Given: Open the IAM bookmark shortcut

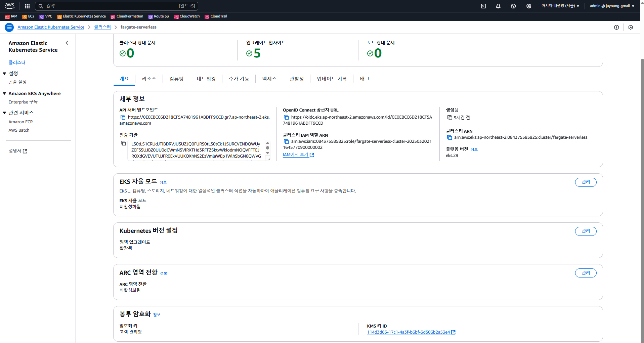Looking at the screenshot, I should pyautogui.click(x=11, y=16).
